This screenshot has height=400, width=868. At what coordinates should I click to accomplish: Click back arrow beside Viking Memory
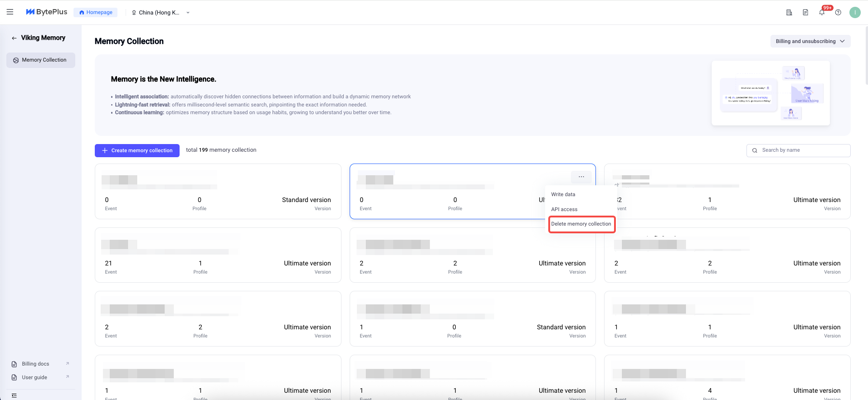tap(14, 38)
